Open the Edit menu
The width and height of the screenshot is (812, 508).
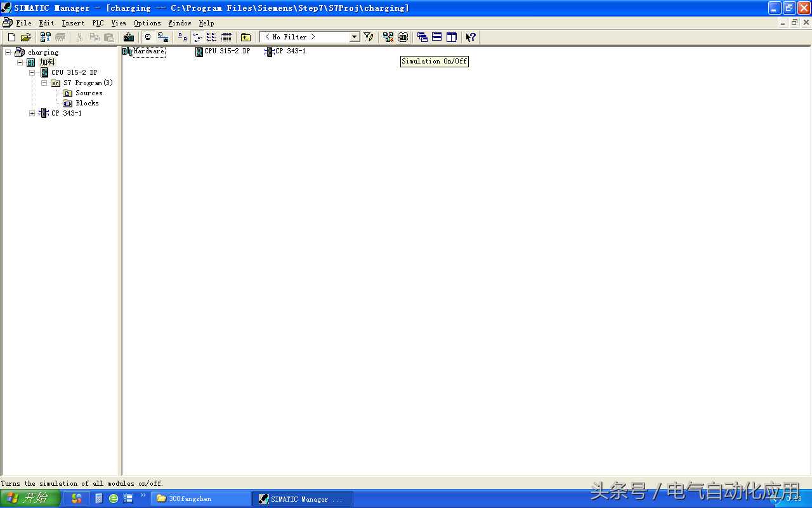click(x=46, y=23)
